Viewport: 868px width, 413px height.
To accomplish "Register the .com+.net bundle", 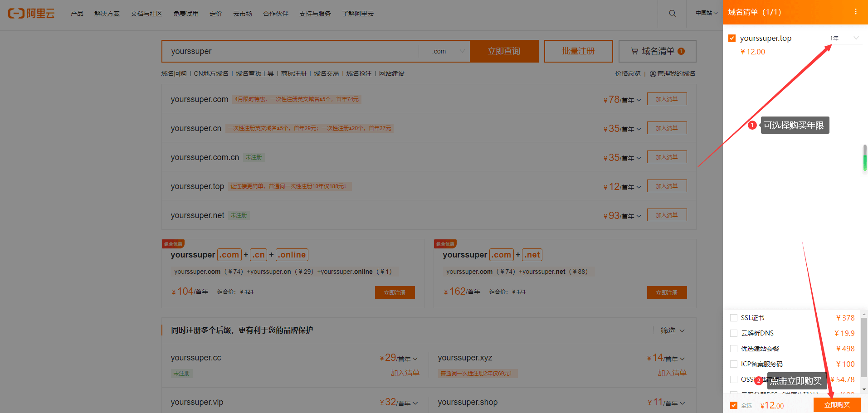I will [x=667, y=292].
